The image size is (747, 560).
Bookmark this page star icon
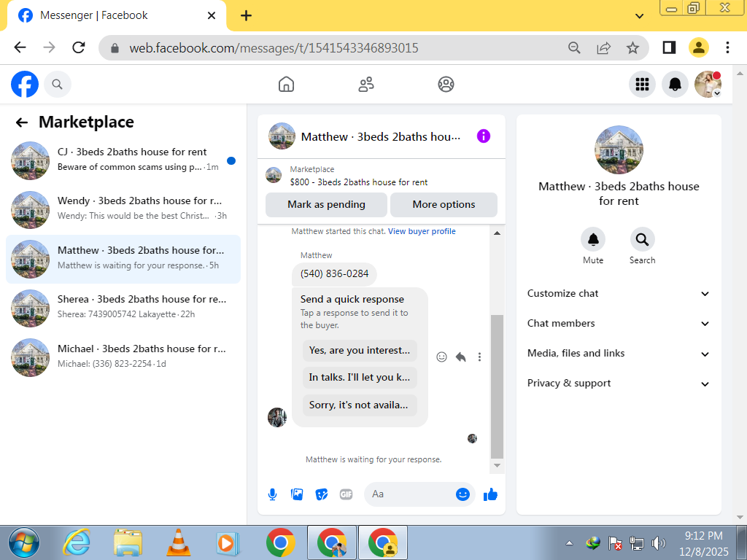tap(632, 47)
